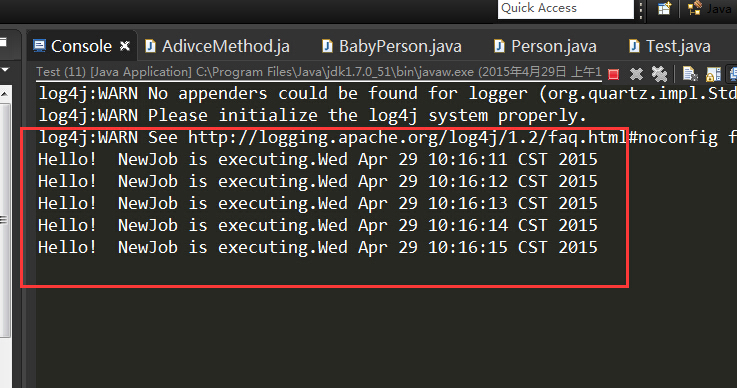Click the Remove Launch gray X icon

click(636, 74)
